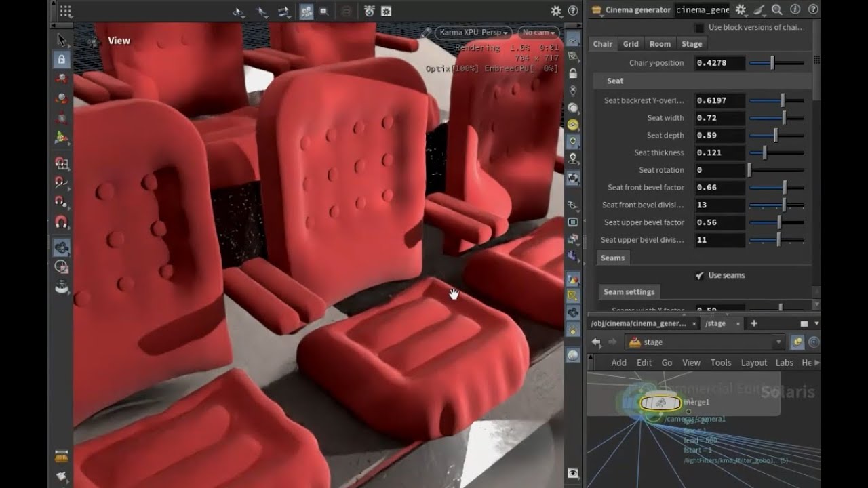
Task: Toggle the 'Use seams' checkbox
Action: click(x=699, y=275)
